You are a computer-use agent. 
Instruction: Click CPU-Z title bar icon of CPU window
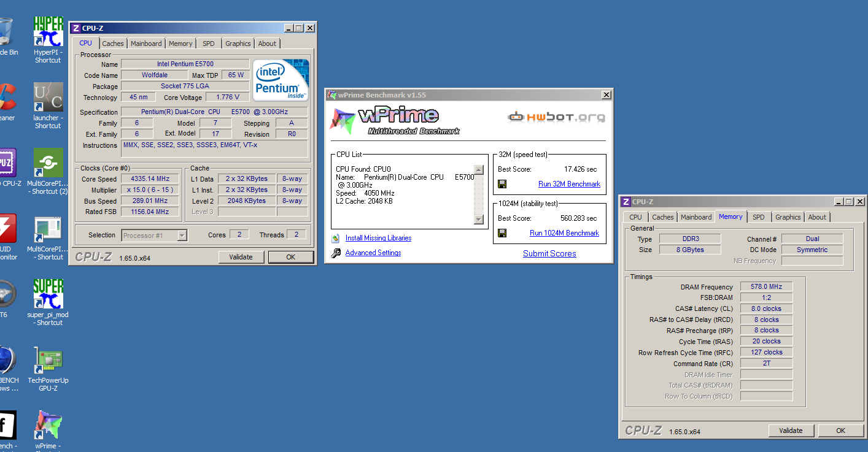click(x=76, y=28)
